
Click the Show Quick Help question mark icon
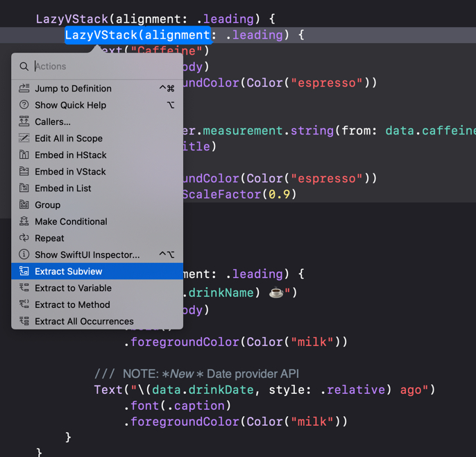click(24, 105)
